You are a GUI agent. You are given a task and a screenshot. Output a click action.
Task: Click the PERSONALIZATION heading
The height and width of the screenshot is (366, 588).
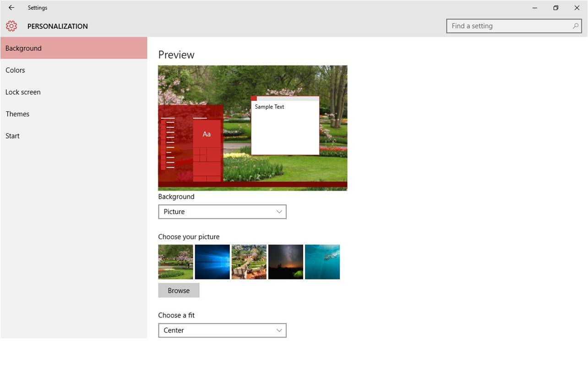coord(57,26)
